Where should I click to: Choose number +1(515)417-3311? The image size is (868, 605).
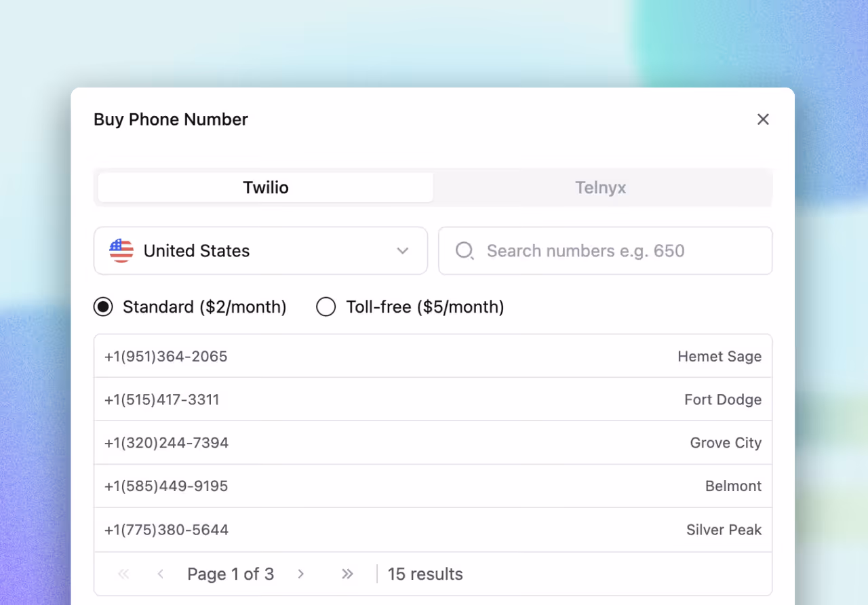[x=433, y=399]
